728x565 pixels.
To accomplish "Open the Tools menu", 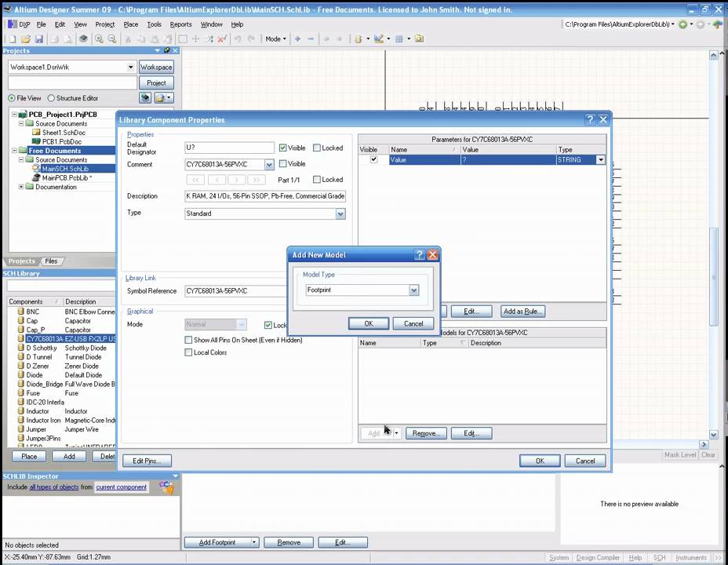I will (154, 24).
